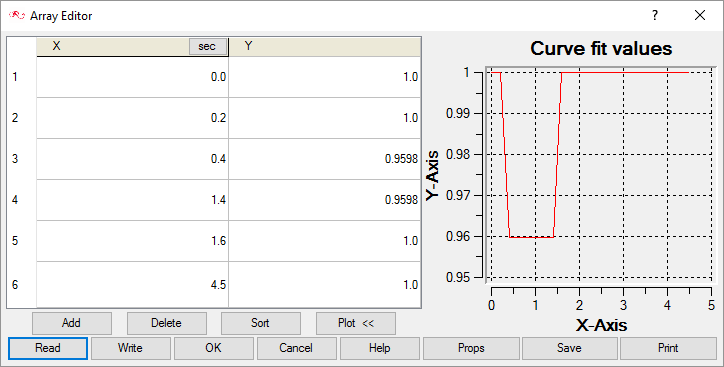
Task: Print the curve fit plot
Action: (x=668, y=348)
